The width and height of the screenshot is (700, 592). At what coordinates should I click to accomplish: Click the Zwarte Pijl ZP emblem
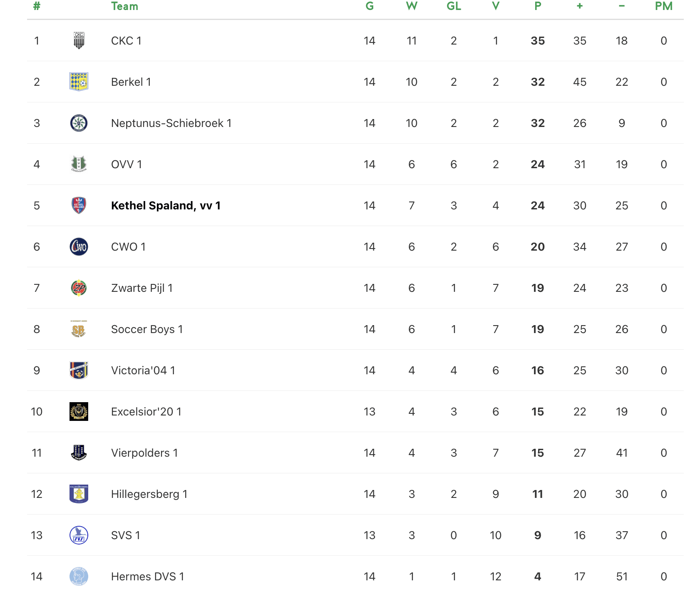pos(79,288)
